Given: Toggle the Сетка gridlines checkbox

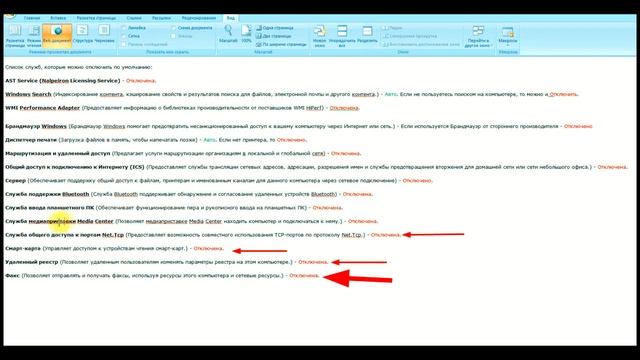Looking at the screenshot, I should [x=124, y=36].
